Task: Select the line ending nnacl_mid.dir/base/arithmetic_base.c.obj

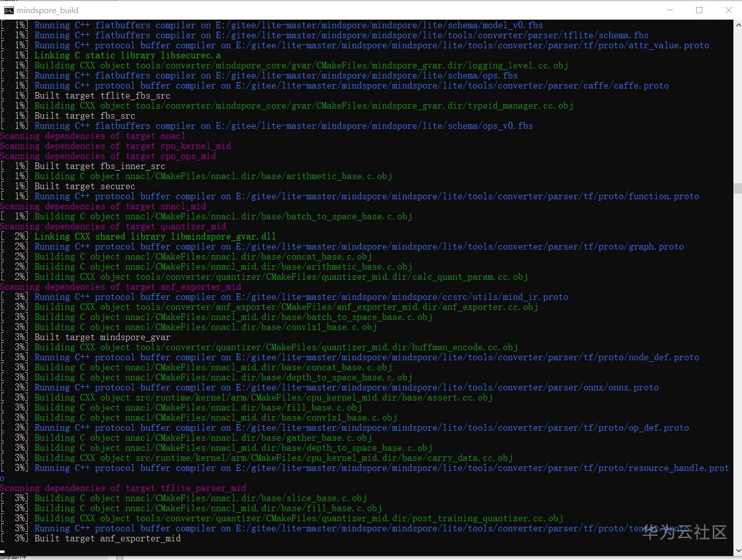Action: tap(206, 267)
